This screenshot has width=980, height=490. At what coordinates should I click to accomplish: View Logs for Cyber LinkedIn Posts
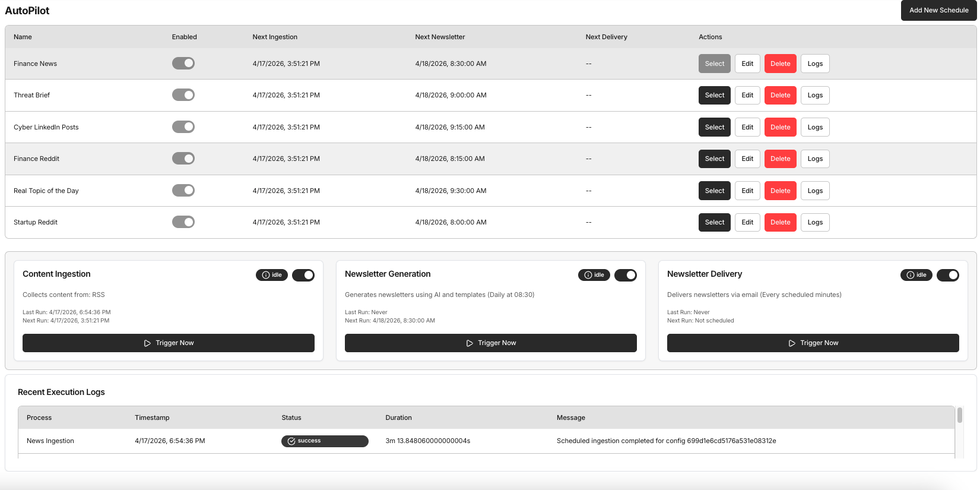coord(815,127)
